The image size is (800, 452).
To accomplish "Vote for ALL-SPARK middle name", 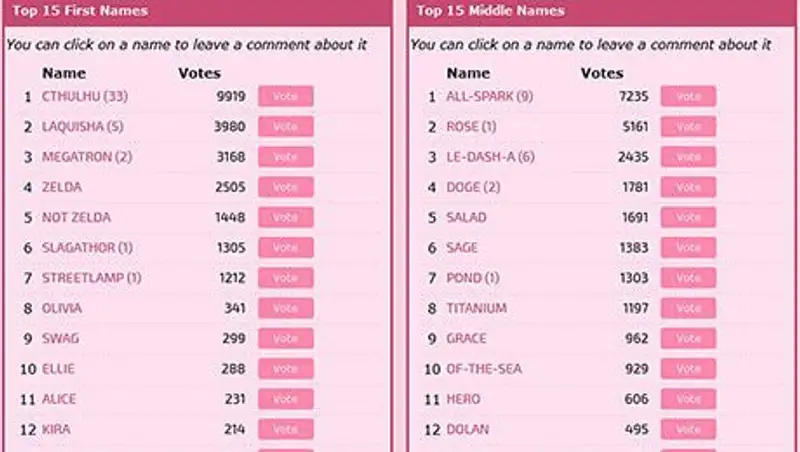I will pyautogui.click(x=688, y=96).
